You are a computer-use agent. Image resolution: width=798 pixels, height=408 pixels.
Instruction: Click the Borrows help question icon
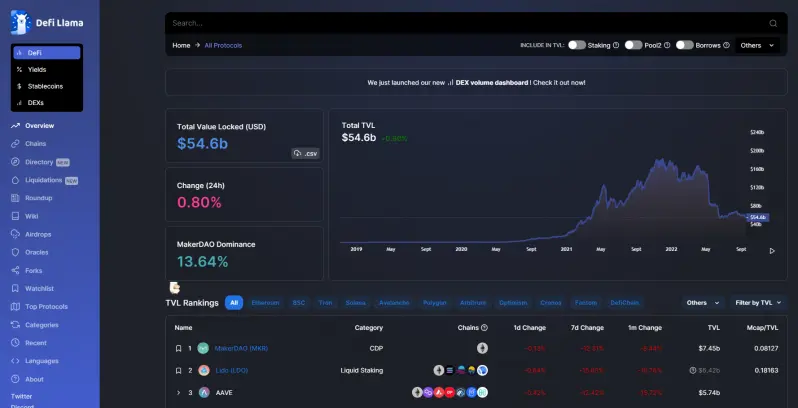[x=726, y=45]
